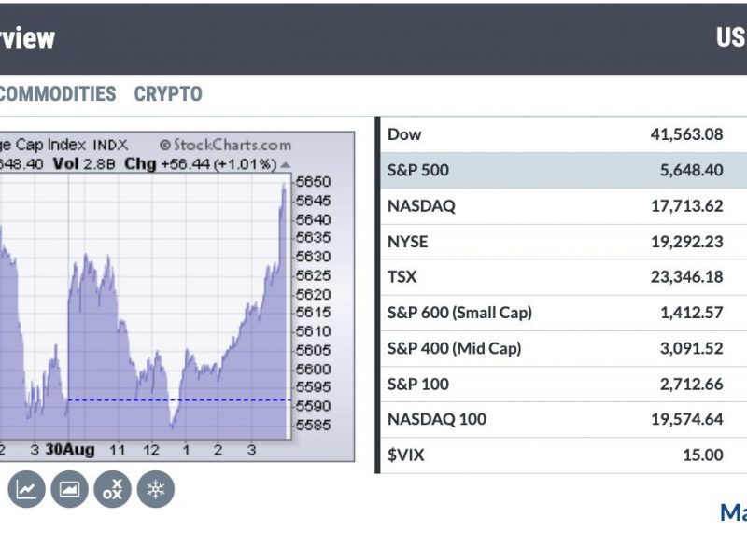Select the S&P 500 row
747x560 pixels.
click(564, 171)
